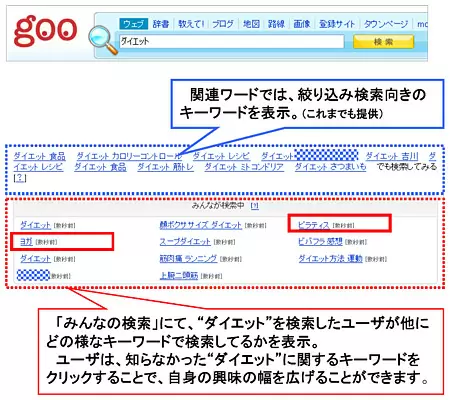Select the ウェブ search tab
The height and width of the screenshot is (400, 450).
(x=133, y=24)
